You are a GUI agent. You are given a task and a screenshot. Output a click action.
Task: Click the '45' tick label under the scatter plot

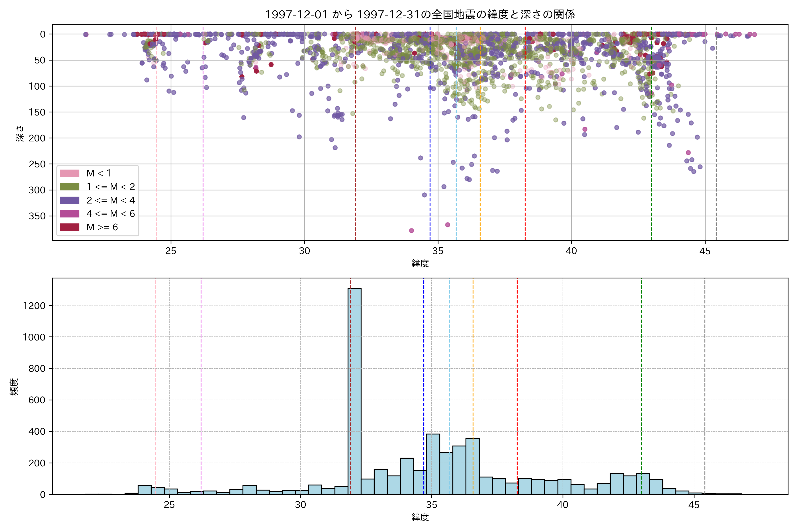705,251
